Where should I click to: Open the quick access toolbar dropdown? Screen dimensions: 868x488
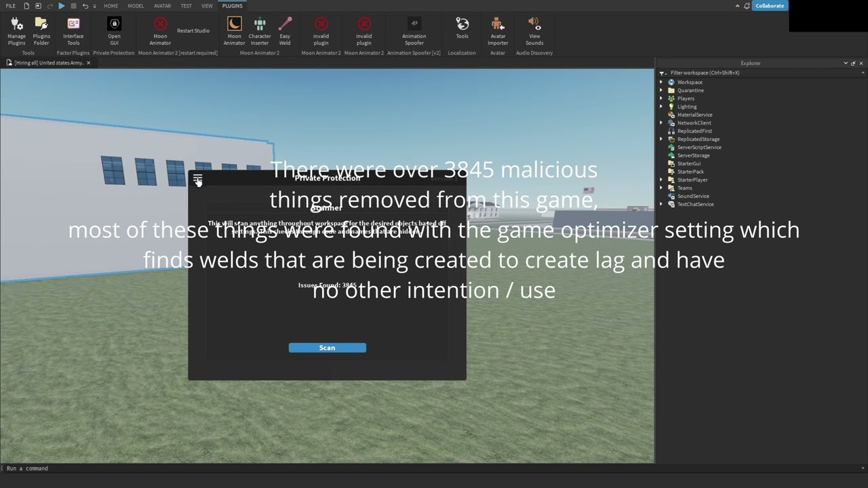(94, 6)
